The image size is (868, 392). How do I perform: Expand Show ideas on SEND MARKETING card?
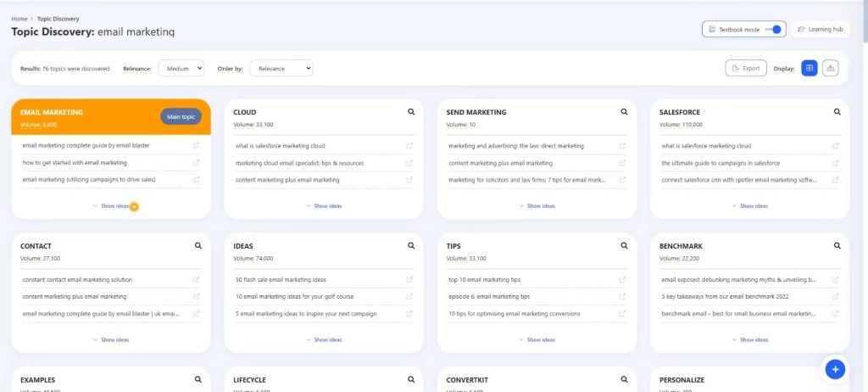pos(537,205)
